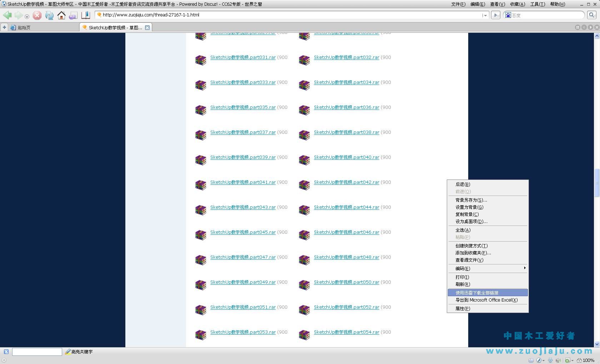Image resolution: width=600 pixels, height=364 pixels.
Task: Close the SketchUp教学视频 tab
Action: pos(147,27)
